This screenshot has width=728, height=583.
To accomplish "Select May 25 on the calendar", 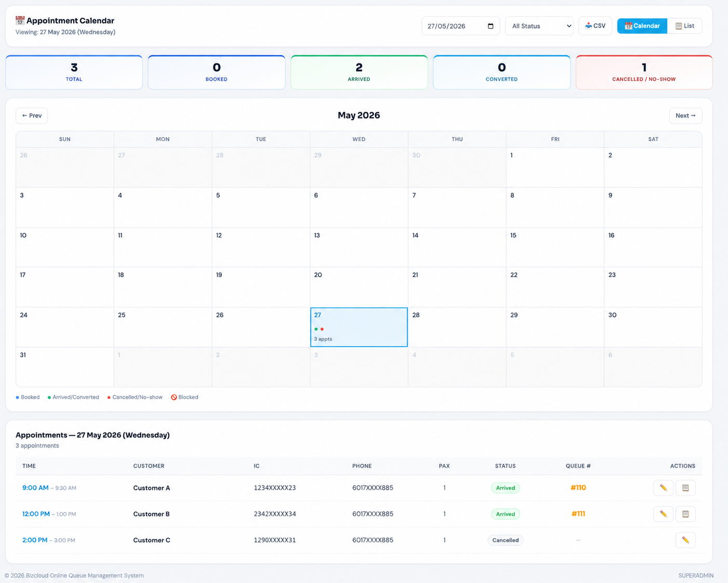I will coord(163,327).
